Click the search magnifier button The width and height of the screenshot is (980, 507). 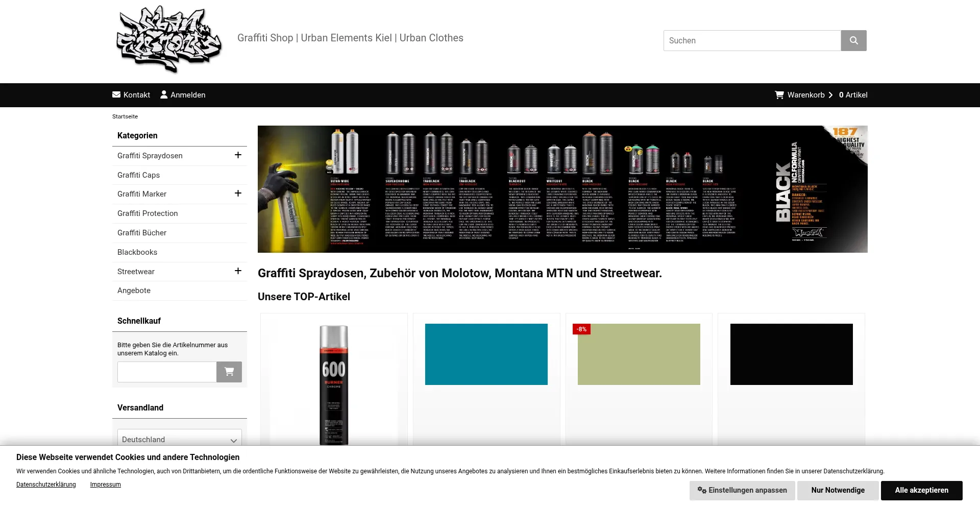[x=853, y=40]
